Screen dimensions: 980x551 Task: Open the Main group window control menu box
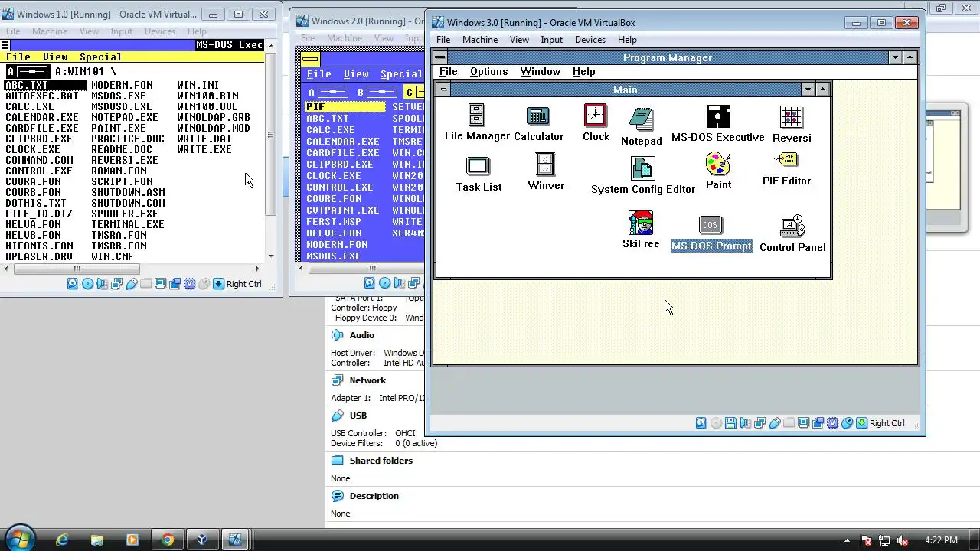(x=443, y=90)
